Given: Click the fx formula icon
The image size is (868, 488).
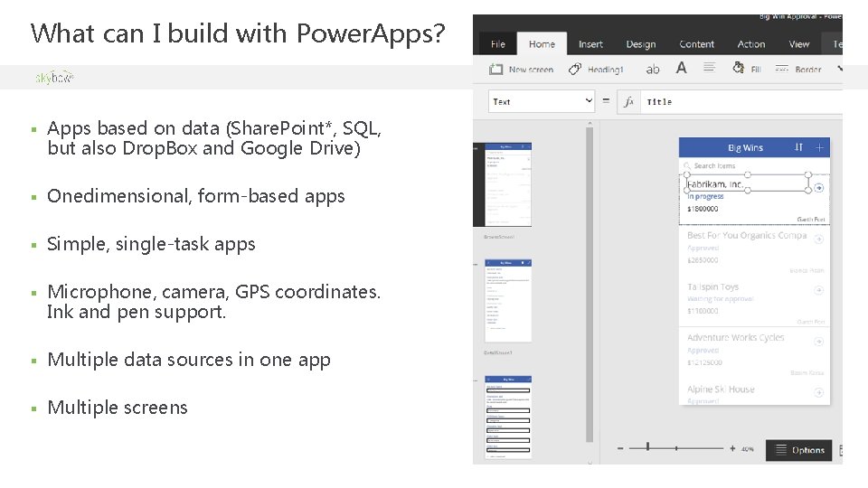Looking at the screenshot, I should coord(629,102).
